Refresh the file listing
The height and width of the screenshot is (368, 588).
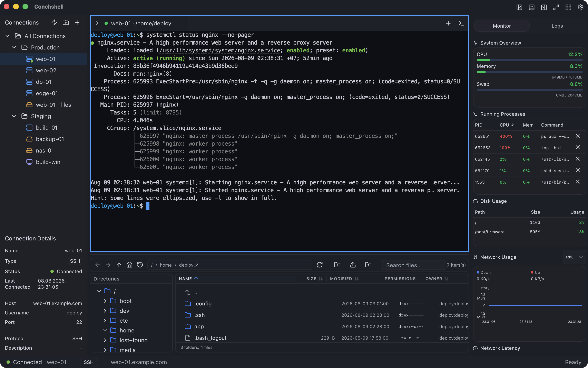[320, 265]
